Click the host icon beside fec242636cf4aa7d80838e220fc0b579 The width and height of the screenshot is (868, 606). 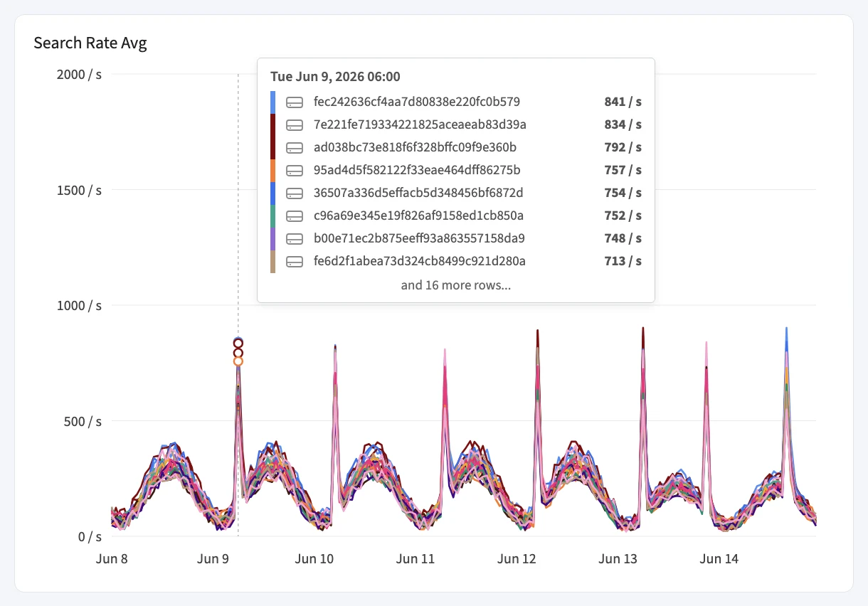tap(295, 102)
